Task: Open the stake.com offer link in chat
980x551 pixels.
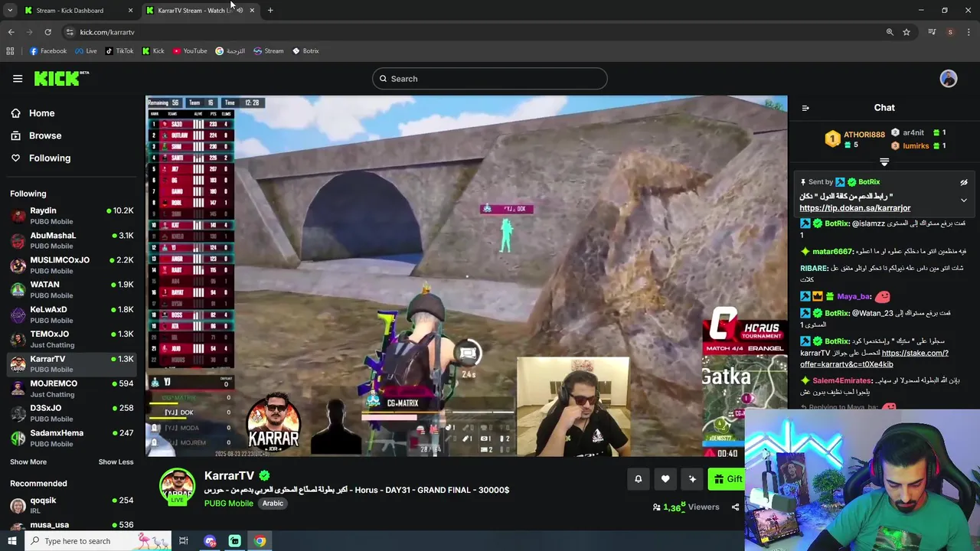Action: point(875,359)
